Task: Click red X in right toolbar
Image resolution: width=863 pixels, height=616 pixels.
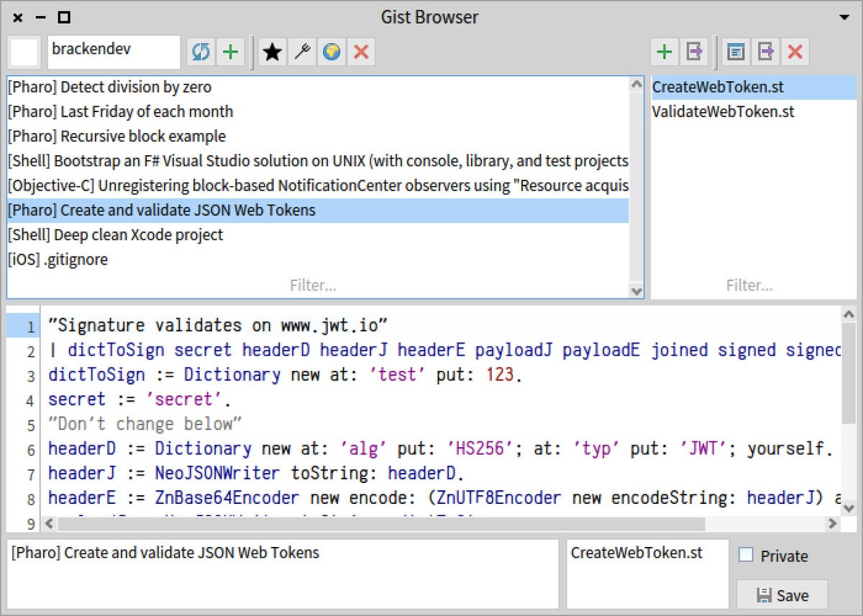Action: point(795,52)
